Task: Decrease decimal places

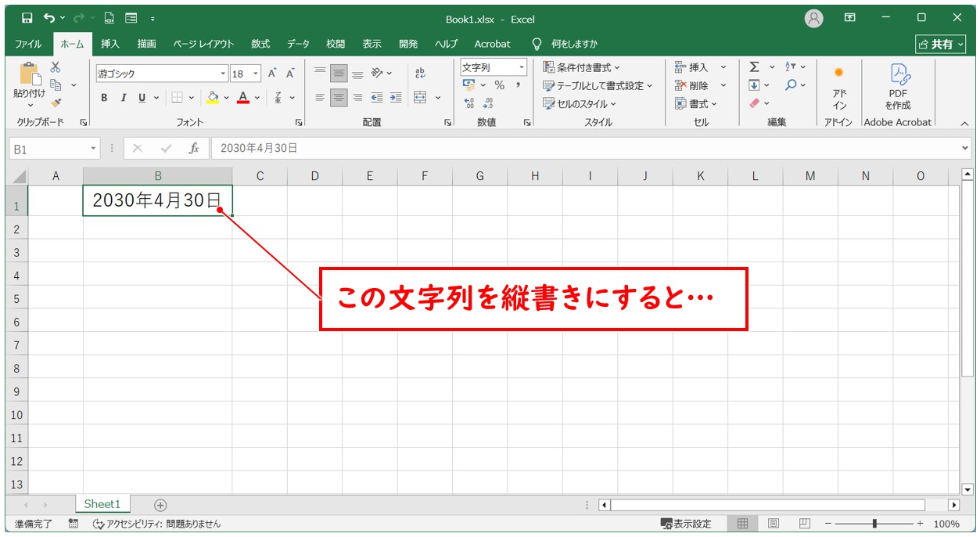Action: [x=488, y=103]
